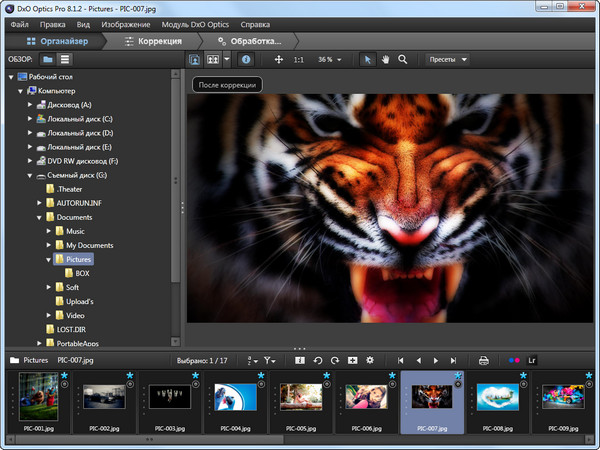This screenshot has height=450, width=600.
Task: Click the print icon
Action: 483,359
